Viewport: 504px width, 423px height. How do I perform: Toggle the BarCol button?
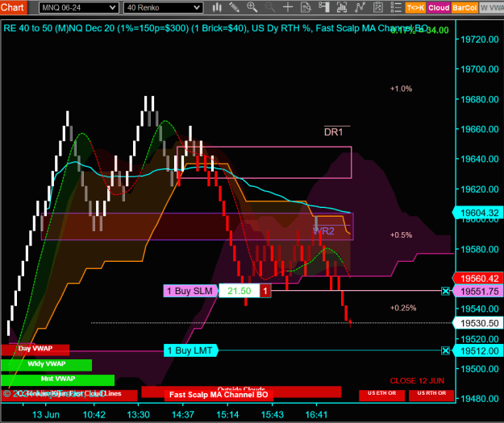(x=464, y=8)
